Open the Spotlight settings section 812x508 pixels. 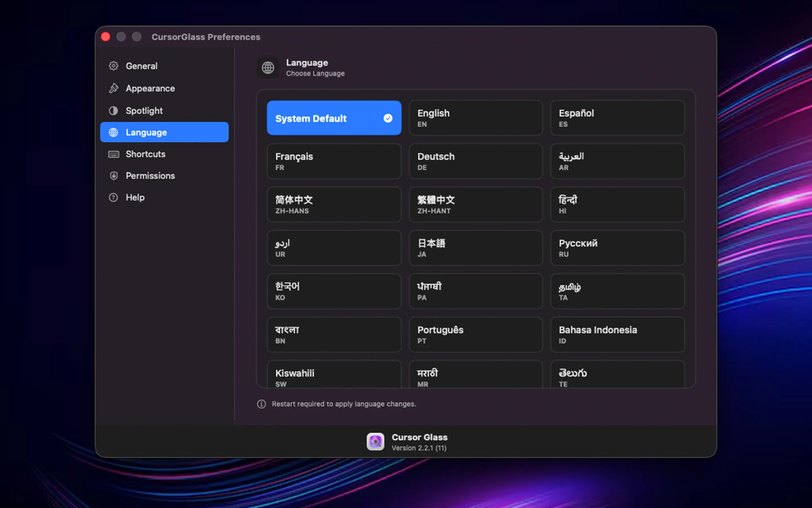(164, 111)
